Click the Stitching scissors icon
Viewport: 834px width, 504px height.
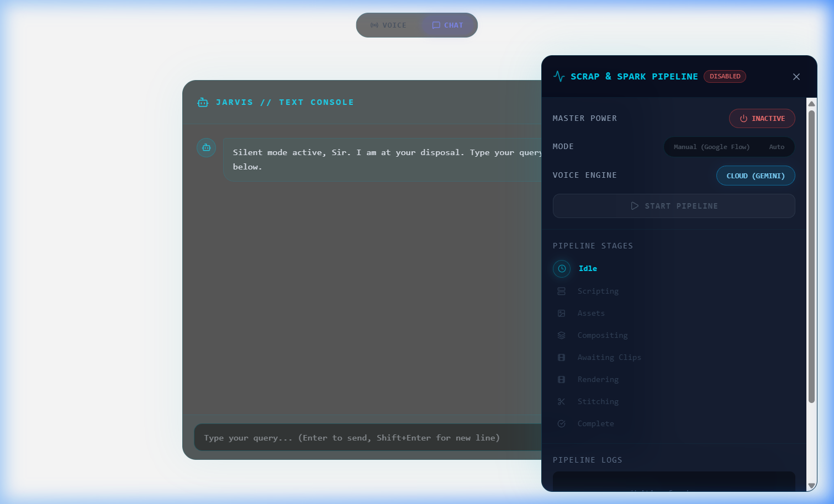point(561,401)
